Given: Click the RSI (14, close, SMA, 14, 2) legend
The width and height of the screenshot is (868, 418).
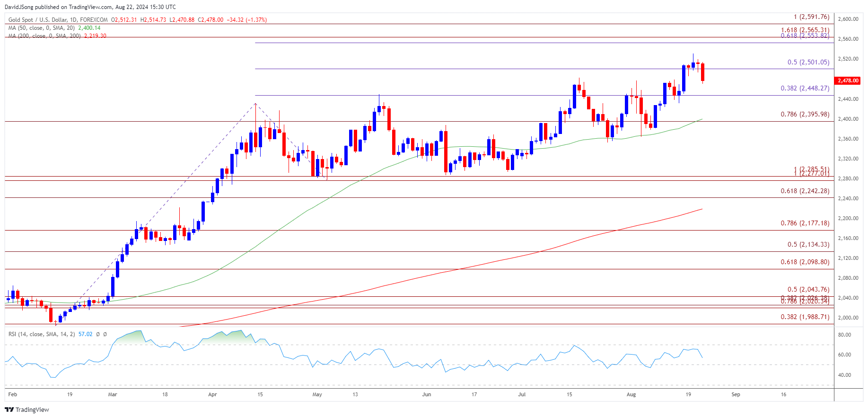Looking at the screenshot, I should pos(42,334).
